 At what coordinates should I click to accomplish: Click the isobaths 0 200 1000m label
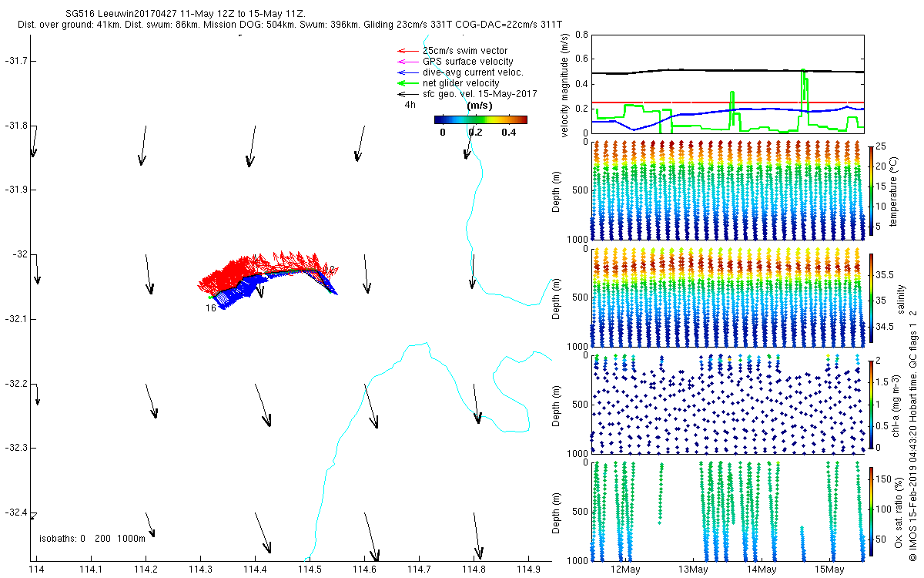92,539
